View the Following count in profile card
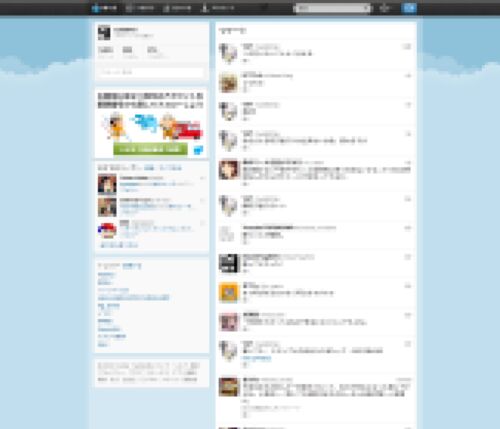Image resolution: width=500 pixels, height=429 pixels. pos(130,52)
